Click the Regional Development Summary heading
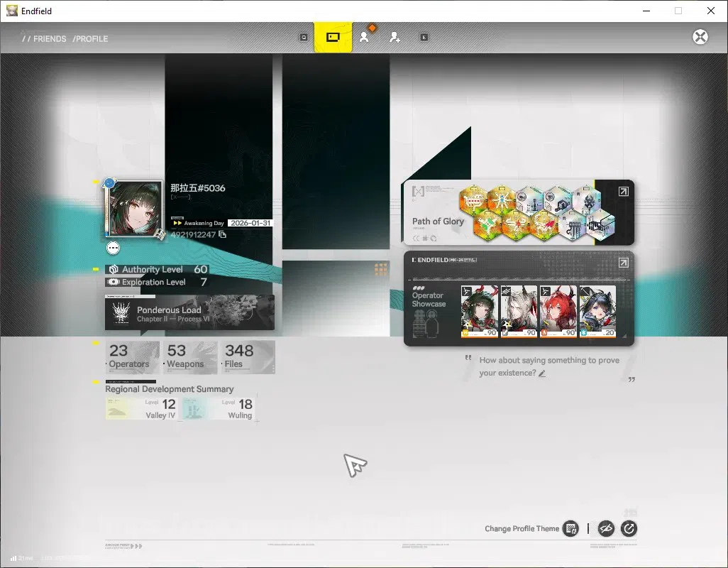This screenshot has height=568, width=728. [x=170, y=389]
